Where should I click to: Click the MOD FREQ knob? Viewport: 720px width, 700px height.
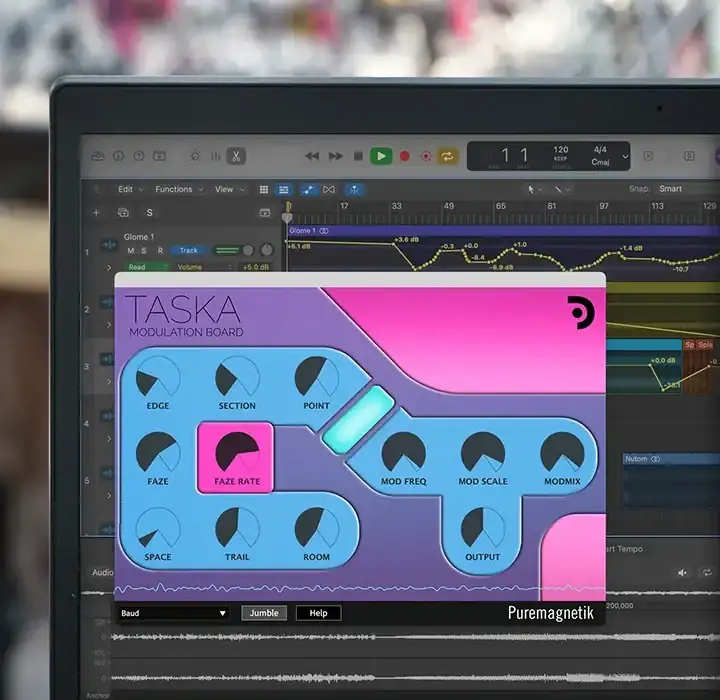pyautogui.click(x=404, y=454)
